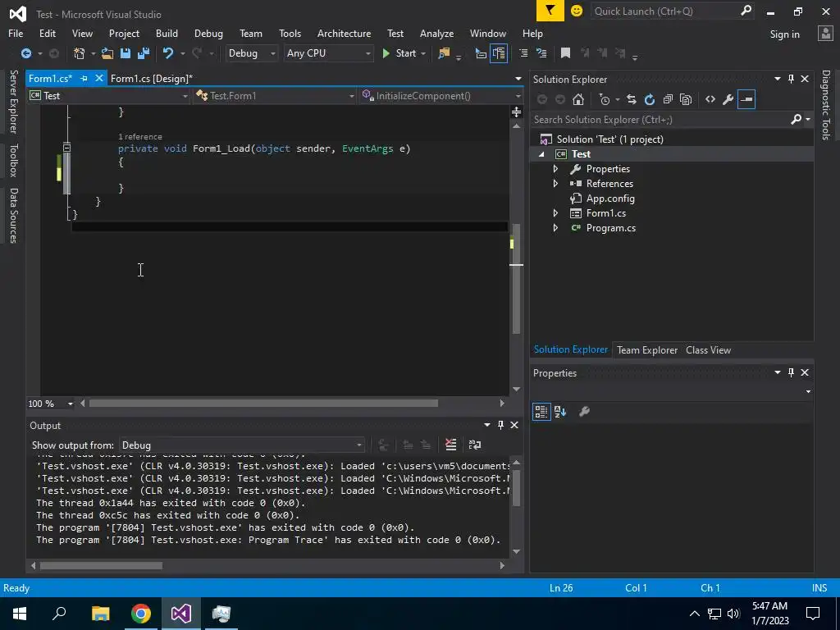The image size is (840, 630).
Task: Click the account avatar icon near Sign in
Action: pyautogui.click(x=825, y=33)
